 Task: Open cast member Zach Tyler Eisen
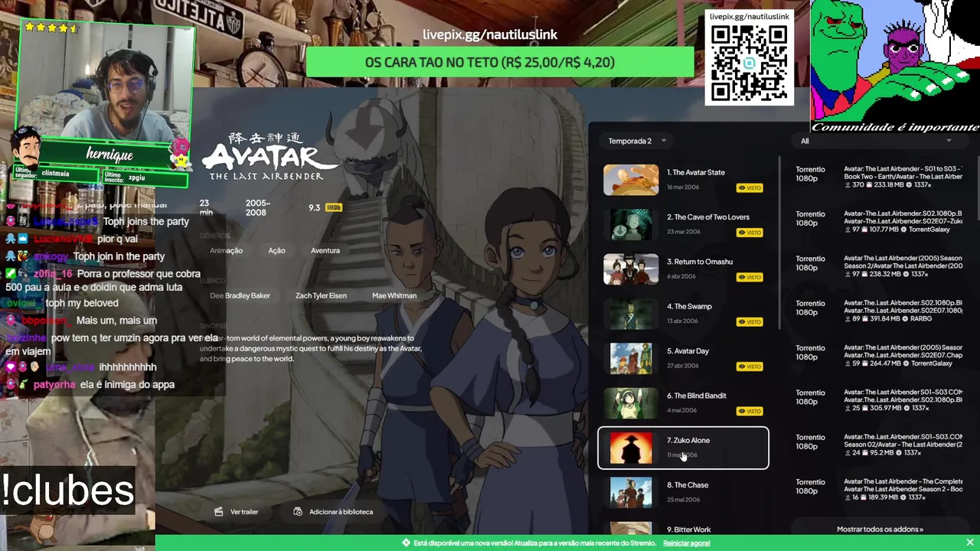321,296
